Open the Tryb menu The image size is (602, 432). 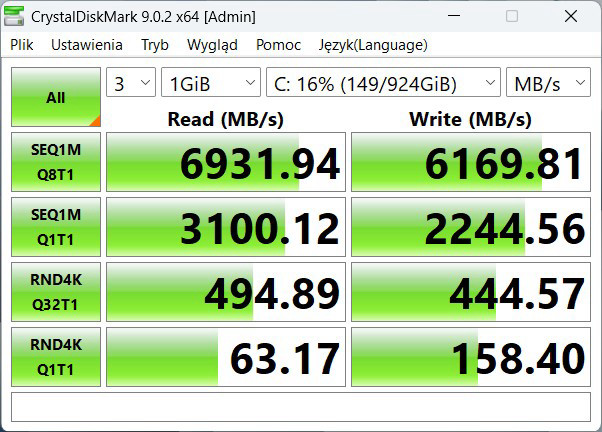(x=155, y=45)
